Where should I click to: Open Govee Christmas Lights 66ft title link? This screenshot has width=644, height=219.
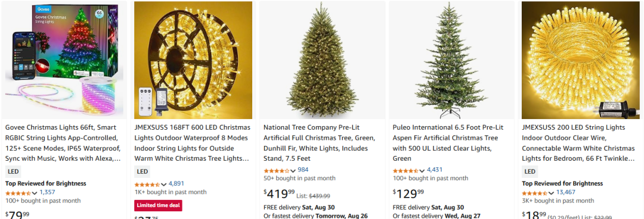[x=63, y=143]
